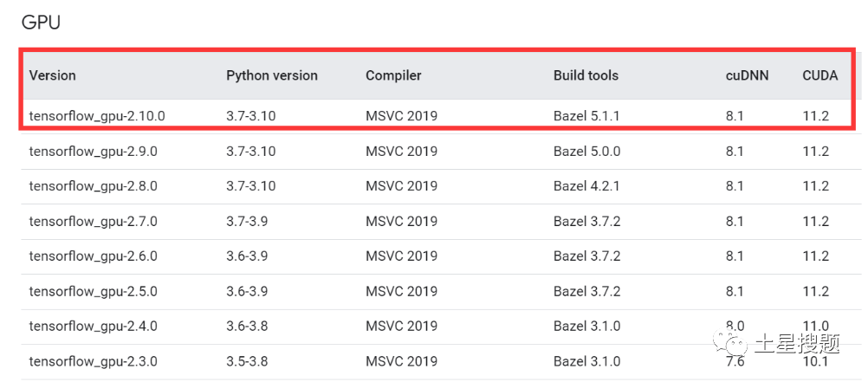Image resolution: width=868 pixels, height=382 pixels.
Task: Click the GPU section heading
Action: (41, 23)
